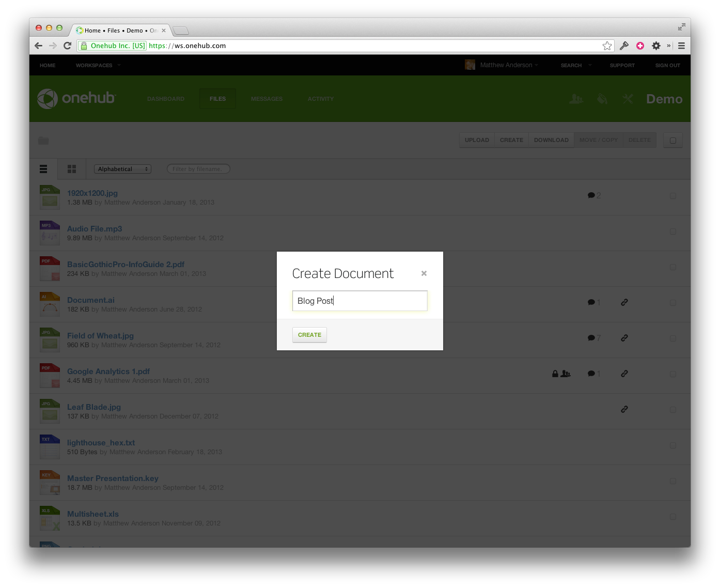The image size is (720, 588).
Task: Open comments on 1920x1200.jpg
Action: pyautogui.click(x=593, y=195)
